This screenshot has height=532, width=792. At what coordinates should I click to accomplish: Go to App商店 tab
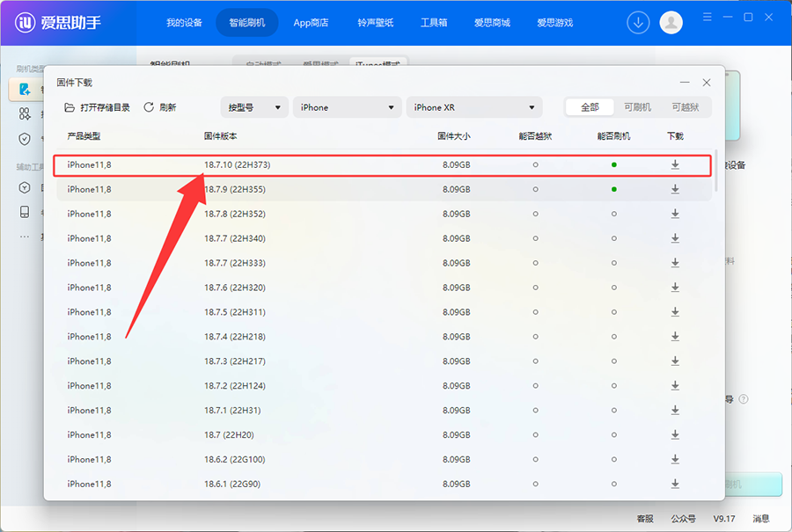click(311, 23)
